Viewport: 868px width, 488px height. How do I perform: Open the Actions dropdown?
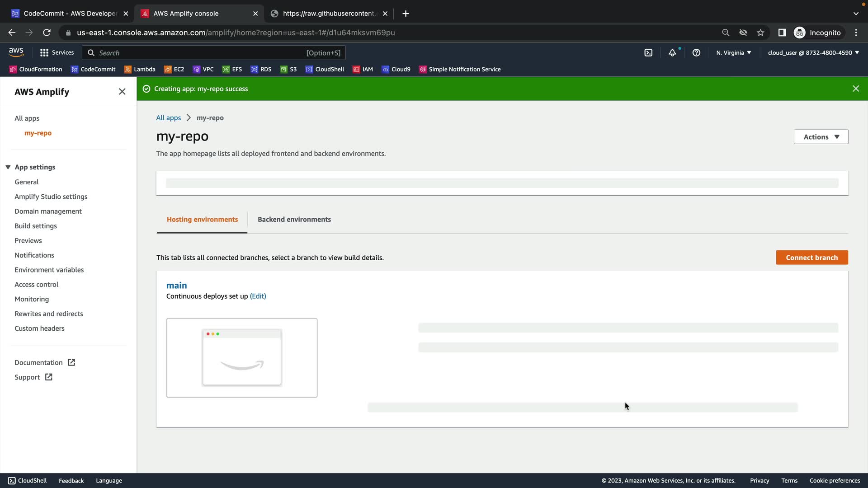[821, 137]
